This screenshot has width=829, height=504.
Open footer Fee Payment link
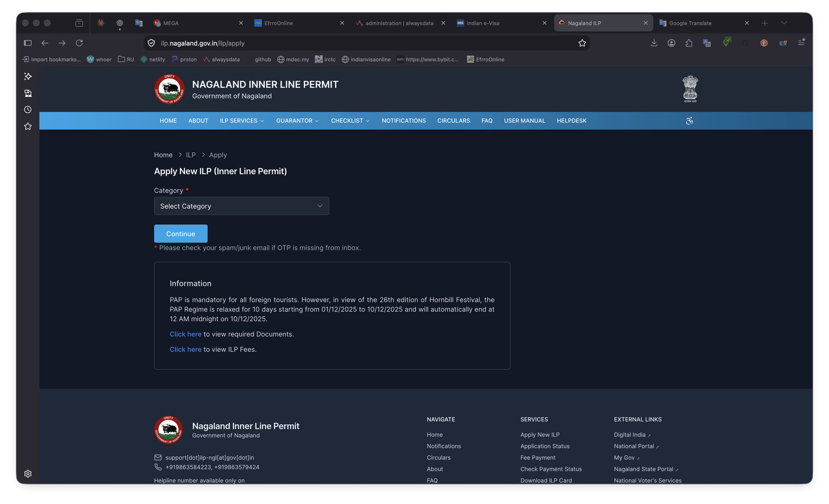click(x=538, y=458)
